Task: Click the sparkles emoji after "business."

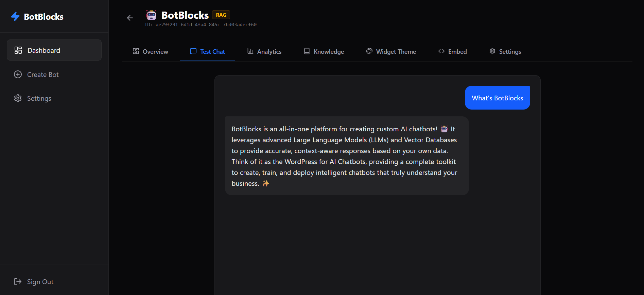Action: 266,183
